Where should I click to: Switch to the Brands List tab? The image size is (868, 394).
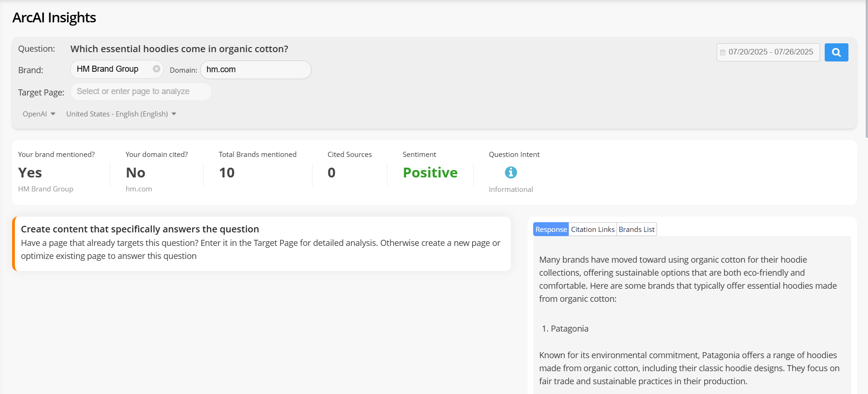tap(636, 229)
